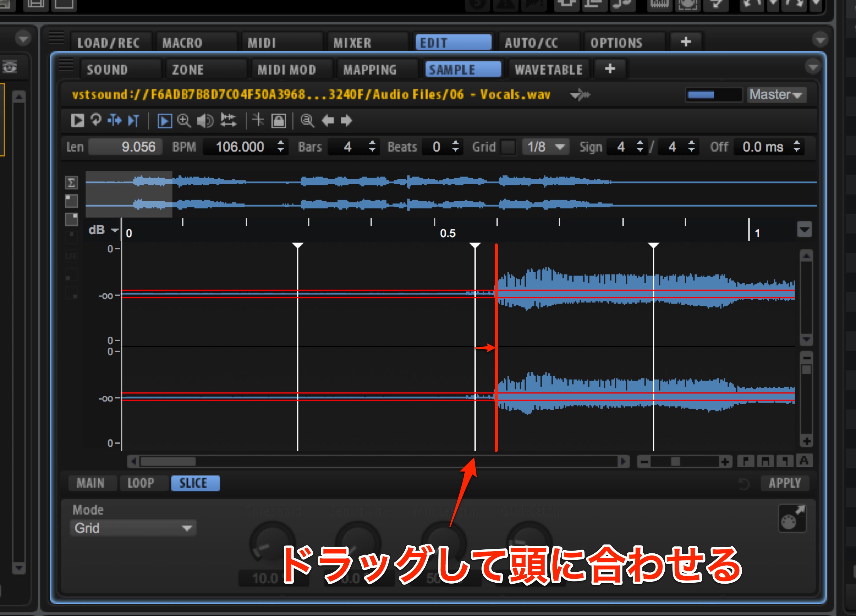Image resolution: width=856 pixels, height=616 pixels.
Task: Toggle the Auto-Scroll icon in toolbar
Action: pos(115,120)
